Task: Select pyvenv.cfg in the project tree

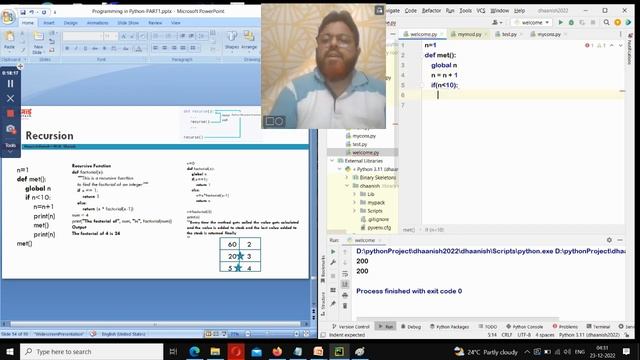Action: [x=379, y=228]
